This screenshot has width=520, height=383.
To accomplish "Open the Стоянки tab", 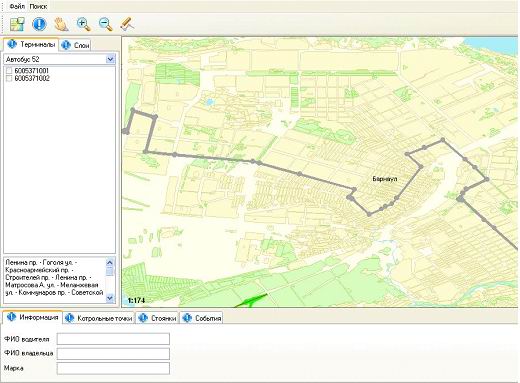I will click(157, 318).
